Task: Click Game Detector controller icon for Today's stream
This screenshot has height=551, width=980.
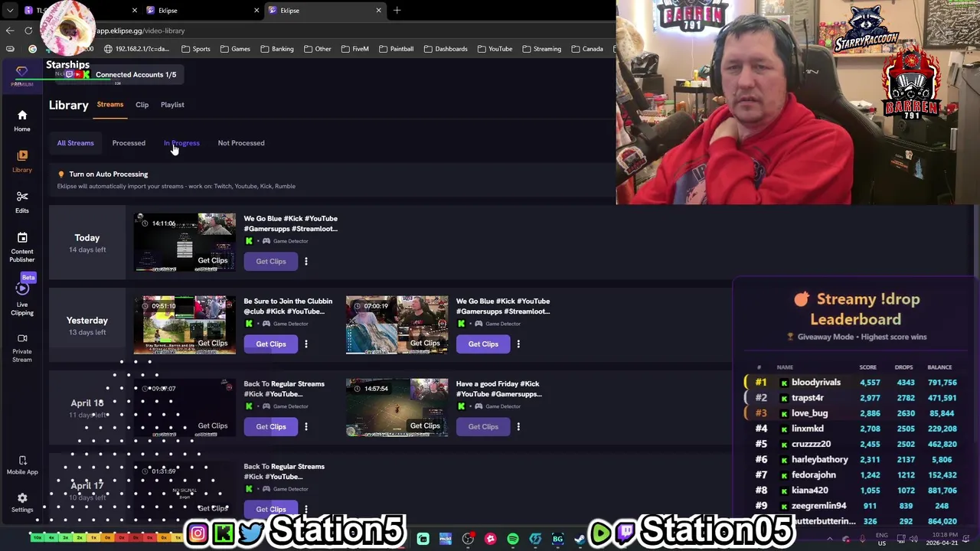Action: 266,241
